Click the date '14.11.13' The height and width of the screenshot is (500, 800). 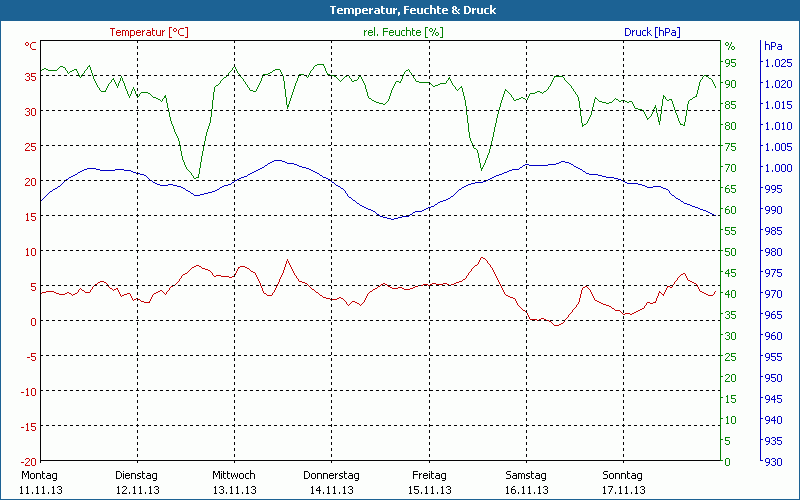[332, 490]
